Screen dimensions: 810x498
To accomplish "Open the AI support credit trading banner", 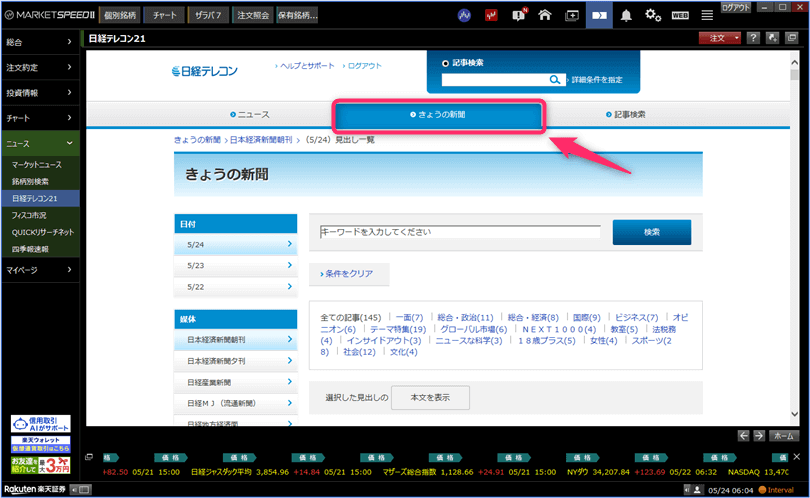I will 40,424.
